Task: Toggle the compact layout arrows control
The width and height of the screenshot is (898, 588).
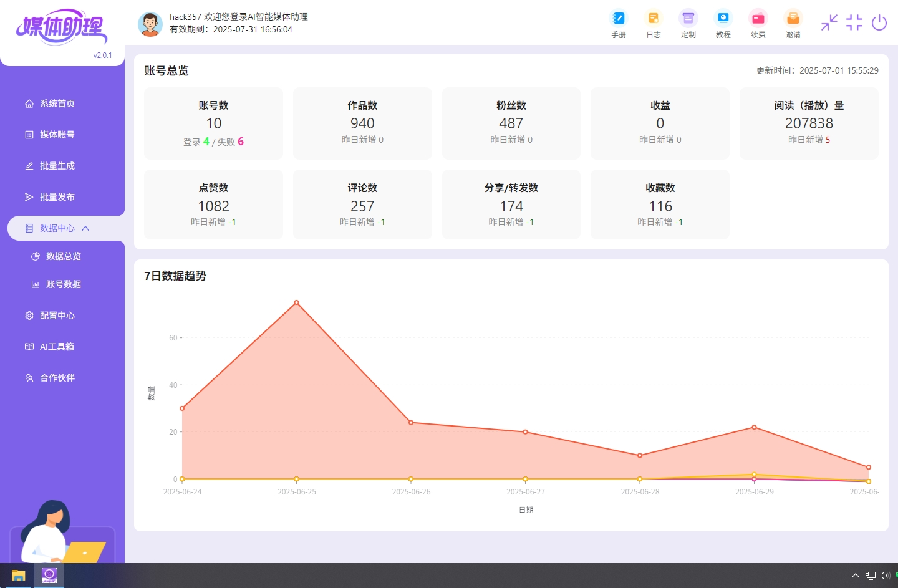Action: coord(854,23)
